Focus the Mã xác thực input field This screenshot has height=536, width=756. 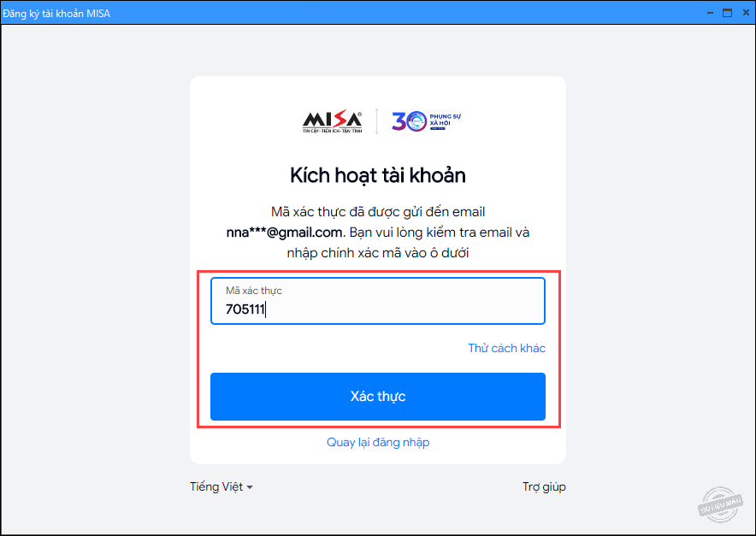378,301
